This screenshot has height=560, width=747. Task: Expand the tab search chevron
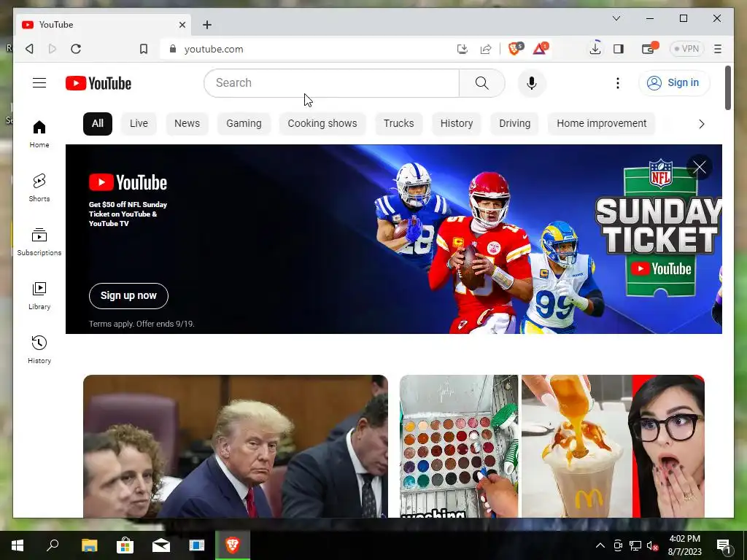616,18
